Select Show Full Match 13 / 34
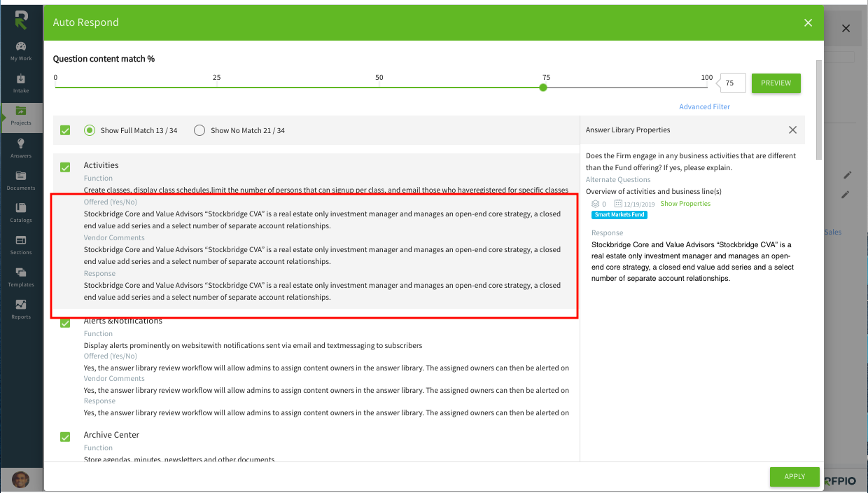 click(90, 130)
